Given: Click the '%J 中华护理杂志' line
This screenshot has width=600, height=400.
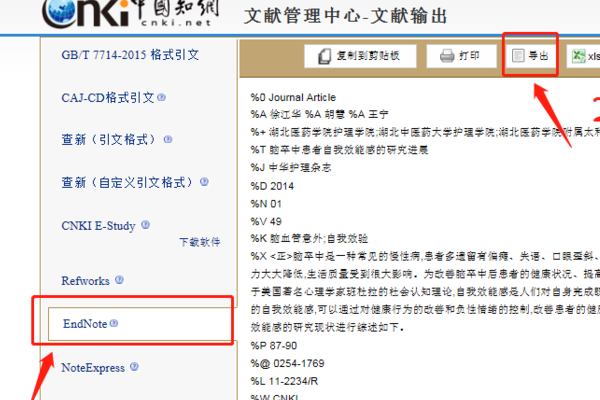Looking at the screenshot, I should point(291,168).
